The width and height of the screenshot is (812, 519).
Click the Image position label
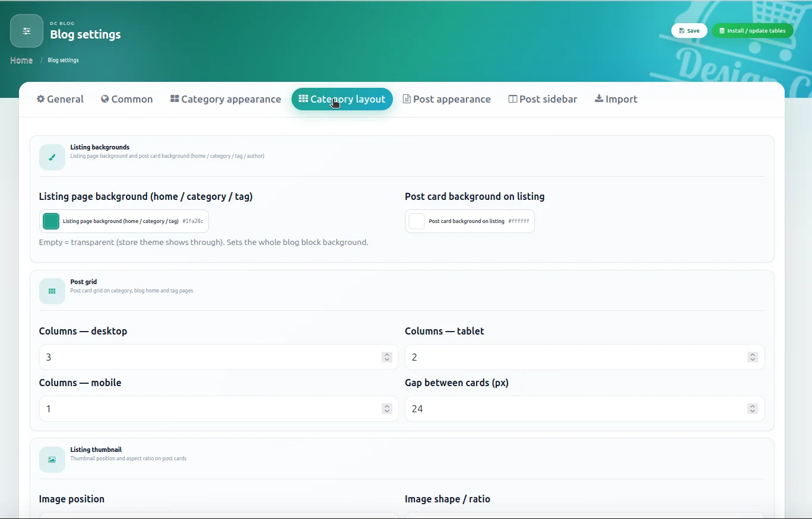tap(72, 499)
